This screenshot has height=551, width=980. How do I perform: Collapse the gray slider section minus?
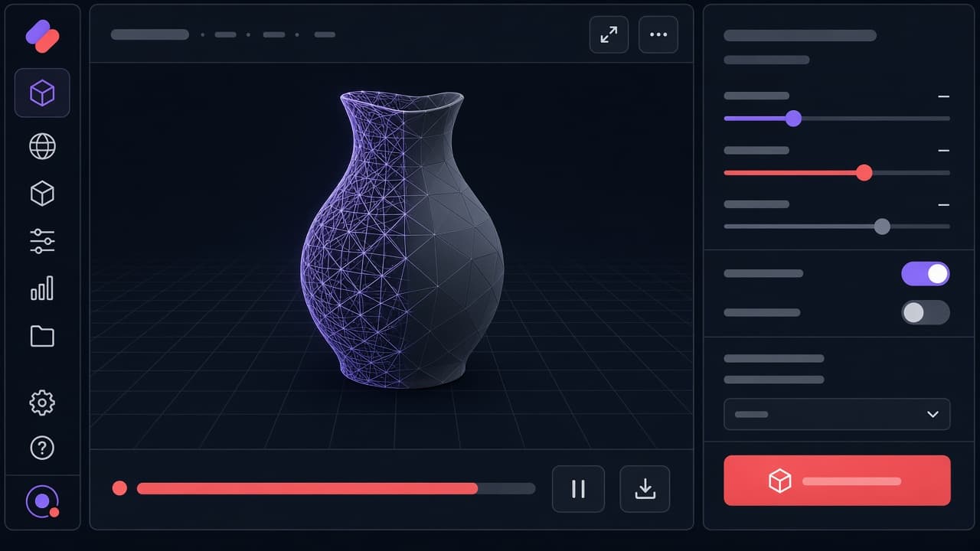[x=944, y=205]
